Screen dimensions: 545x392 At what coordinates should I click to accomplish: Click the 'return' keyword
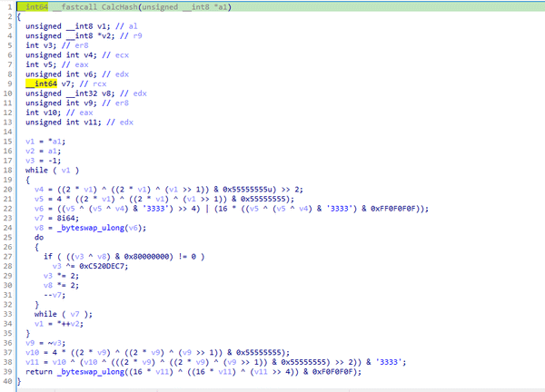tap(38, 372)
